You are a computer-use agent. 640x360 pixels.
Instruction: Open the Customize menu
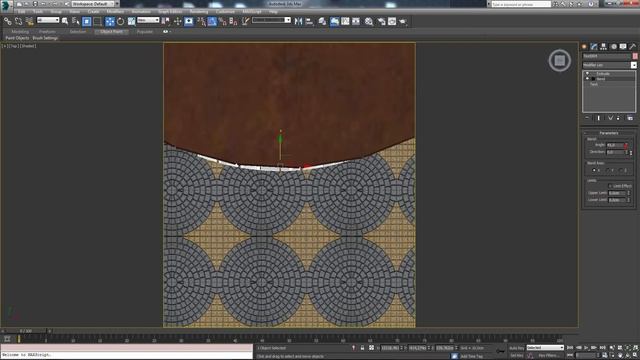pyautogui.click(x=225, y=11)
